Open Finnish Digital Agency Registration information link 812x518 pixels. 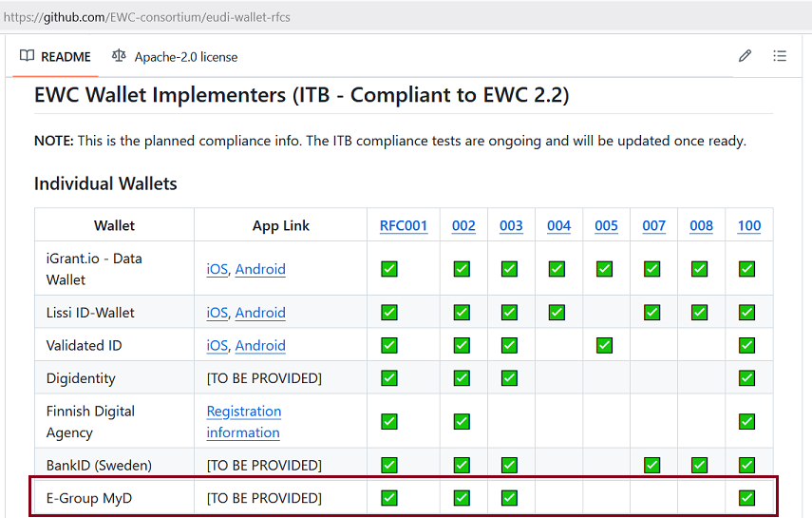pyautogui.click(x=244, y=422)
